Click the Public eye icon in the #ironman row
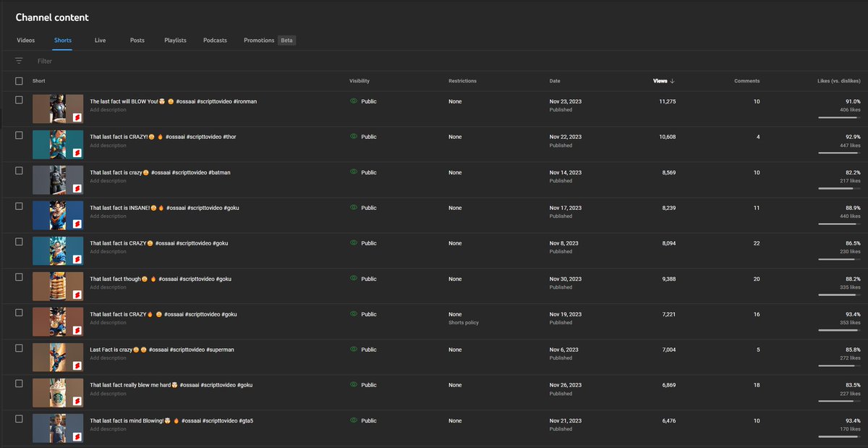Viewport: 868px width, 448px height. [x=354, y=101]
